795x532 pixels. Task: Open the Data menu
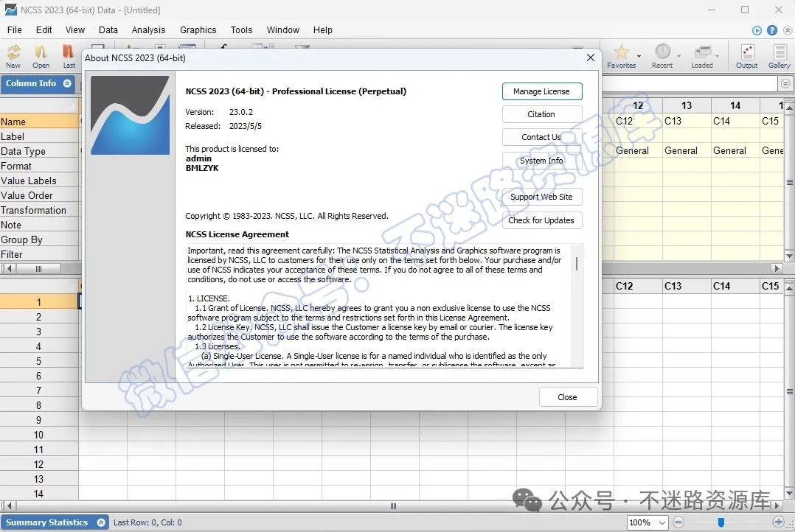tap(108, 30)
